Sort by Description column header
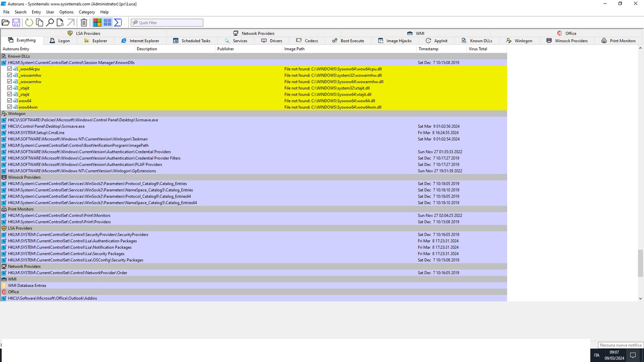 (x=176, y=49)
